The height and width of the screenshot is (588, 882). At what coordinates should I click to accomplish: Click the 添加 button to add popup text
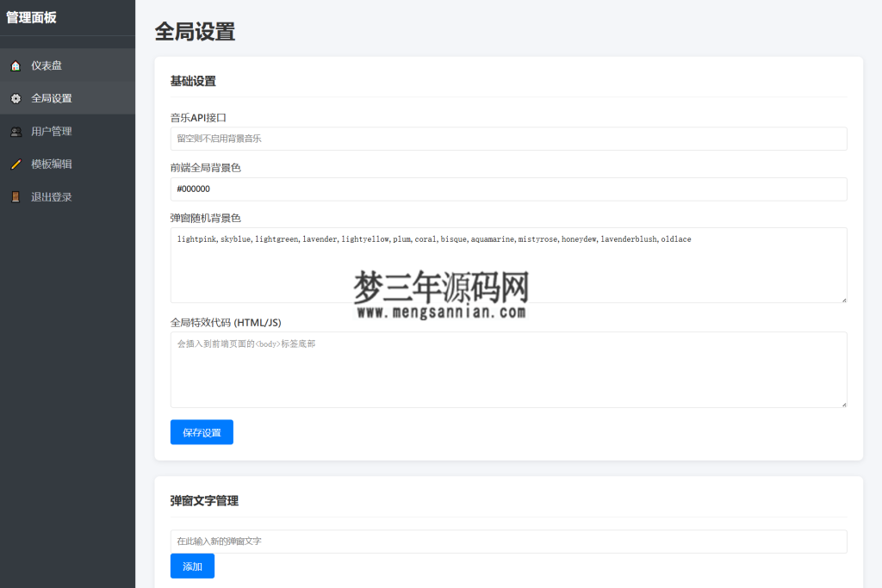point(192,566)
